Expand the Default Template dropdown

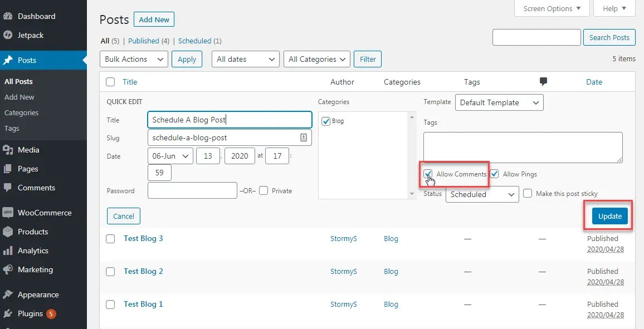[499, 102]
